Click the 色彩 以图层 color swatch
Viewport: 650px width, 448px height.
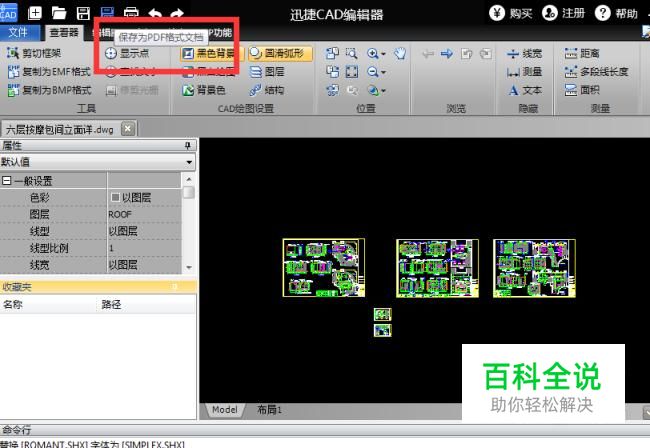pos(115,197)
